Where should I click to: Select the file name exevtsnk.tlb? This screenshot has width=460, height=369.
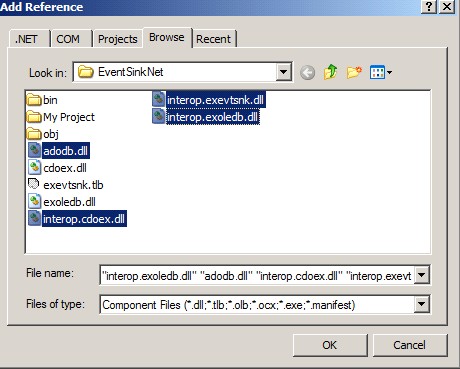coord(73,185)
